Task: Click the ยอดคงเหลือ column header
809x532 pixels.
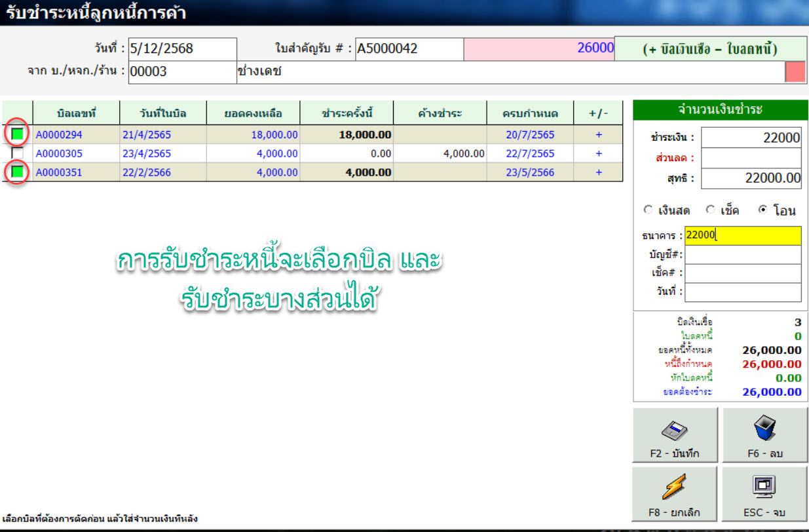Action: tap(253, 113)
